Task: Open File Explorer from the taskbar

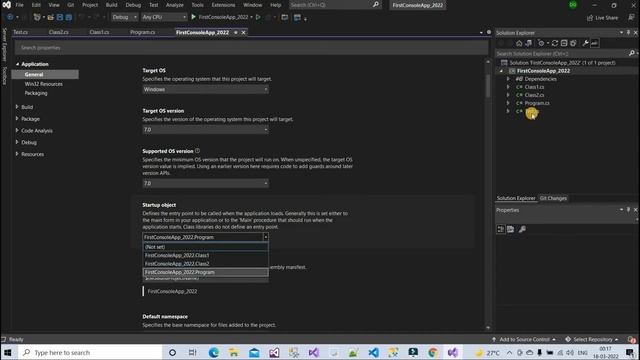Action: [x=234, y=352]
